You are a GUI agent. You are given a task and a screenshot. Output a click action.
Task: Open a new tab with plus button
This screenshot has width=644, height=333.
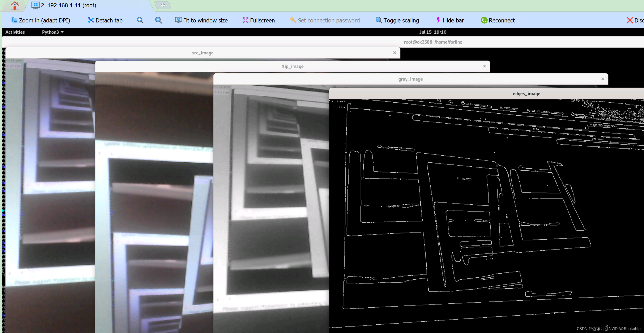pyautogui.click(x=163, y=5)
